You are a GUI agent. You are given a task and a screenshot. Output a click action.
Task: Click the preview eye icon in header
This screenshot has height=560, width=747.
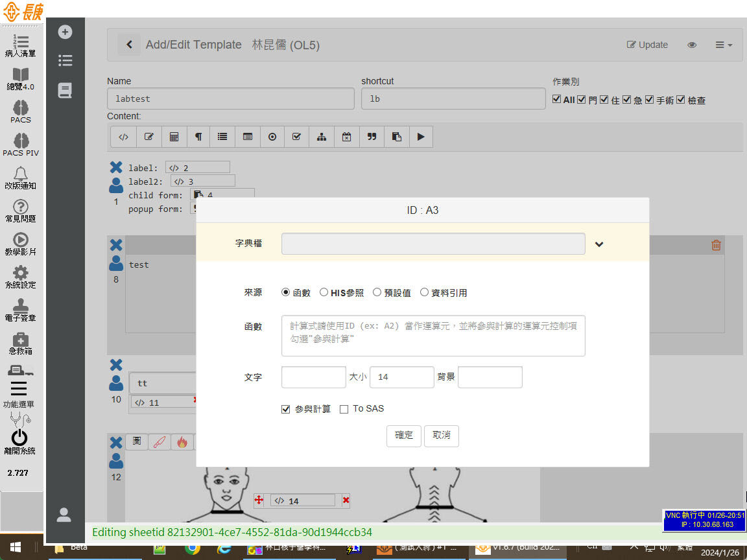tap(692, 45)
